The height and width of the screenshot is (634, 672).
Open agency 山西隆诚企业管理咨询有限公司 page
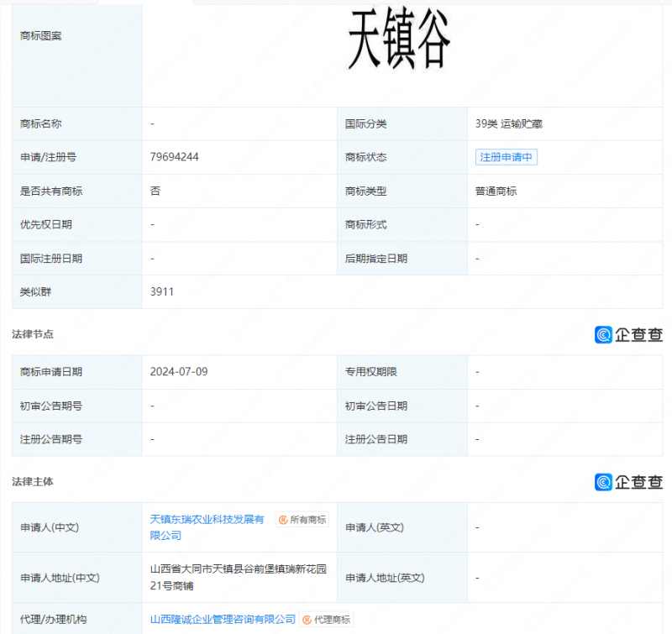[223, 620]
